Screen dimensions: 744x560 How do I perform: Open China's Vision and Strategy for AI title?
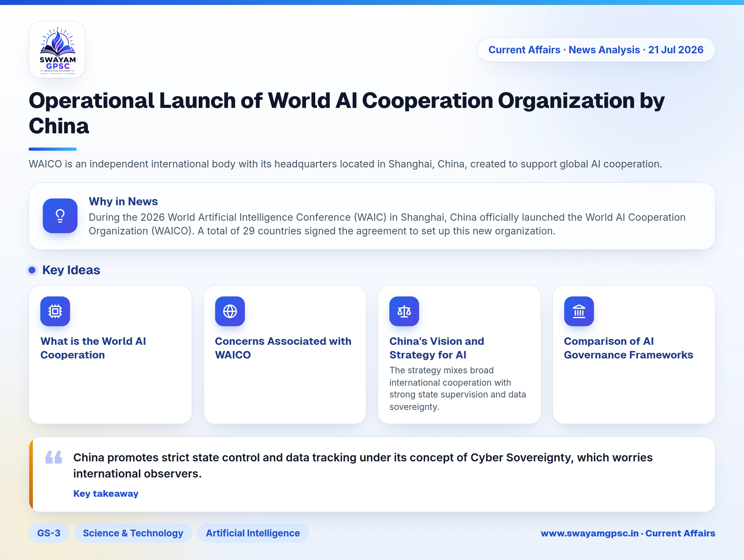point(436,348)
